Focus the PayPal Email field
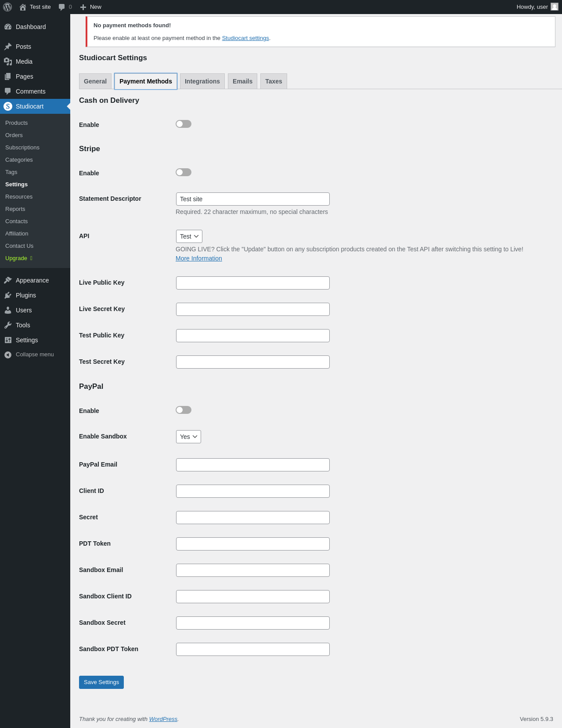562x728 pixels. 253,465
